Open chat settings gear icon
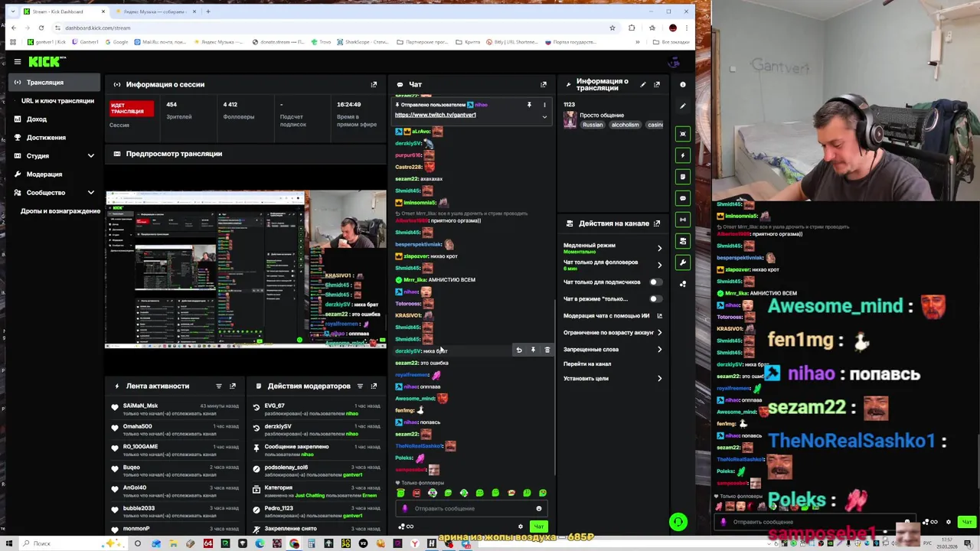The image size is (980, 551). [x=521, y=527]
